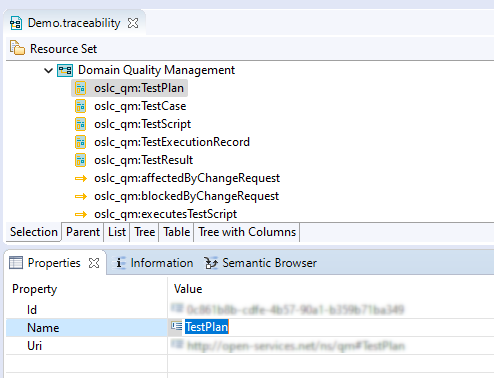Image resolution: width=494 pixels, height=378 pixels.
Task: Select the Name property row
Action: (x=250, y=327)
